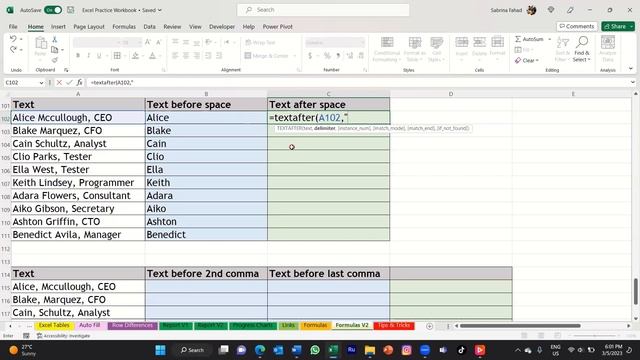Open the Copy options dropdown arrow
This screenshot has height=360, width=640.
click(62, 50)
